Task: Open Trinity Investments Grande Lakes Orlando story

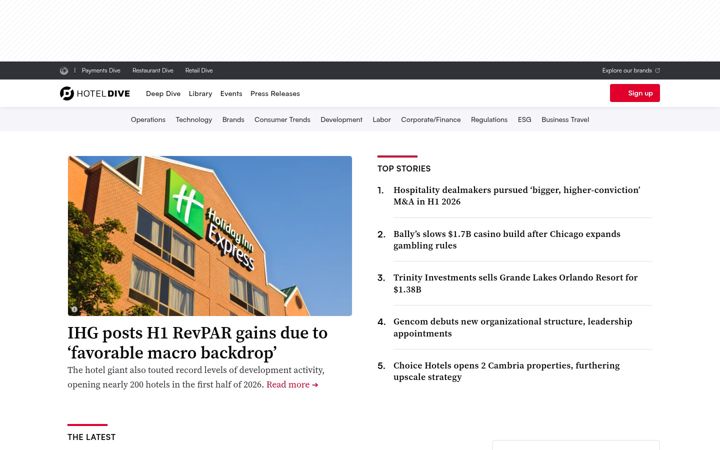Action: pyautogui.click(x=515, y=283)
